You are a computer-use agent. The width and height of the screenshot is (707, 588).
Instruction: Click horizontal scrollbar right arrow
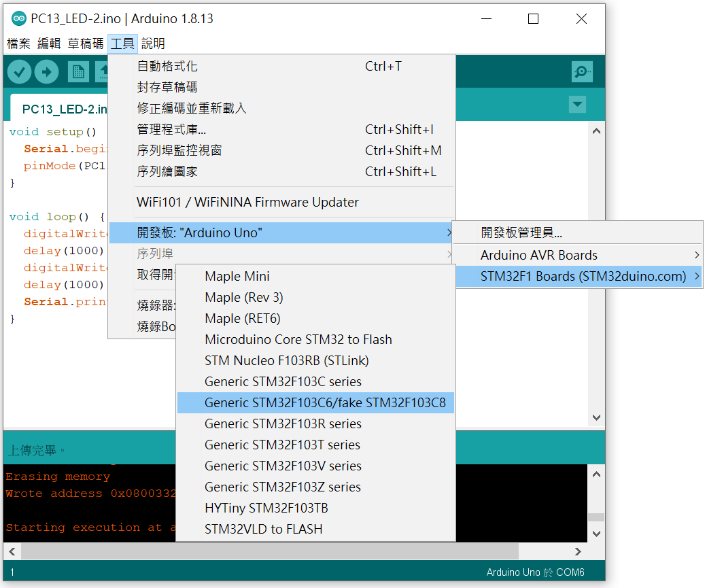click(578, 551)
